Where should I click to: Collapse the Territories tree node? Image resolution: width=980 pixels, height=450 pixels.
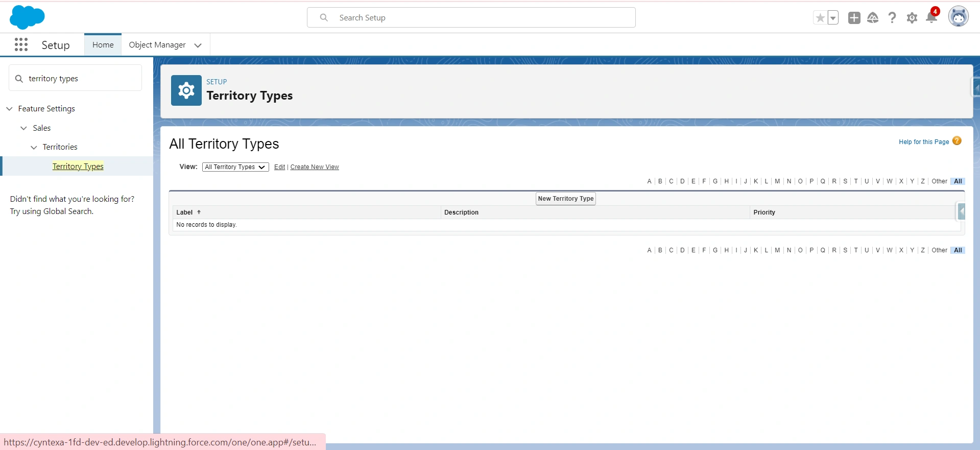coord(34,148)
